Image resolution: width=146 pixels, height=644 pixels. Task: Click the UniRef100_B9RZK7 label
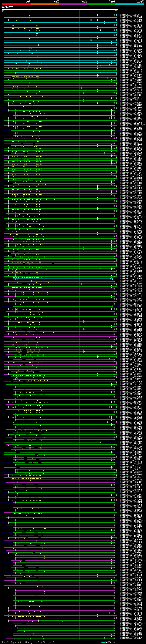131,638
